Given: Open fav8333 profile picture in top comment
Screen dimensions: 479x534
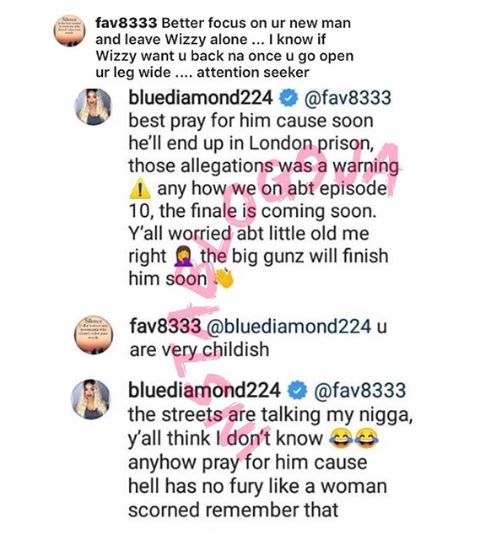Looking at the screenshot, I should pos(70,31).
